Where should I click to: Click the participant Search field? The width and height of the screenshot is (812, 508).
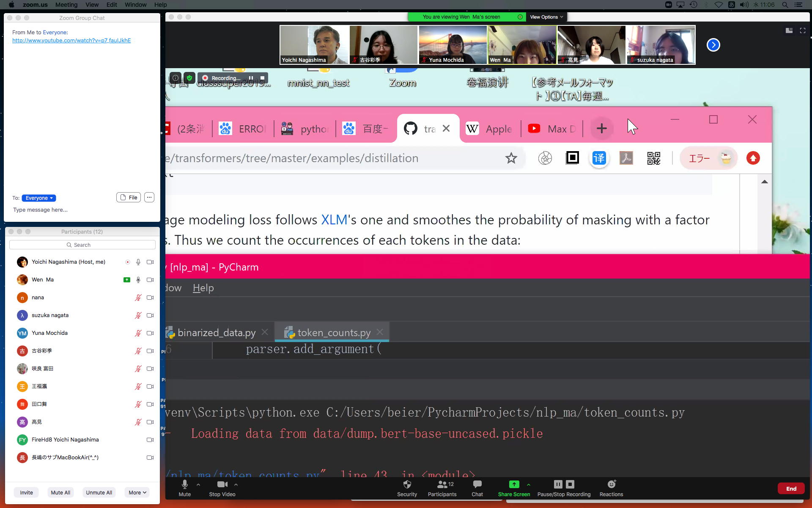[x=82, y=245]
